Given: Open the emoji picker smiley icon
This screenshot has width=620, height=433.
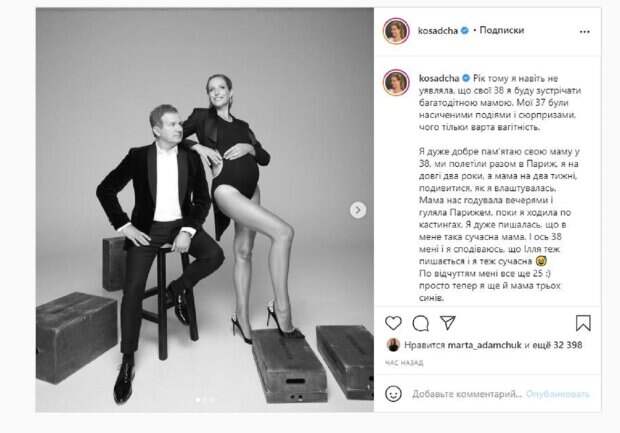Looking at the screenshot, I should (393, 394).
